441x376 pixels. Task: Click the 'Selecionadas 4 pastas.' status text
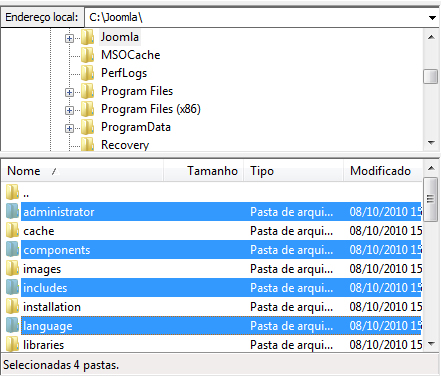[x=61, y=365]
